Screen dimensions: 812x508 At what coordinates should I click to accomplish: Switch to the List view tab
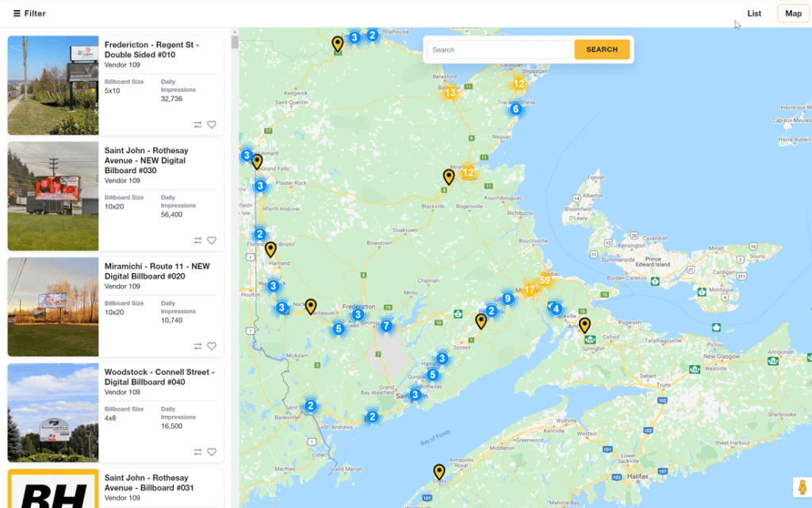754,13
